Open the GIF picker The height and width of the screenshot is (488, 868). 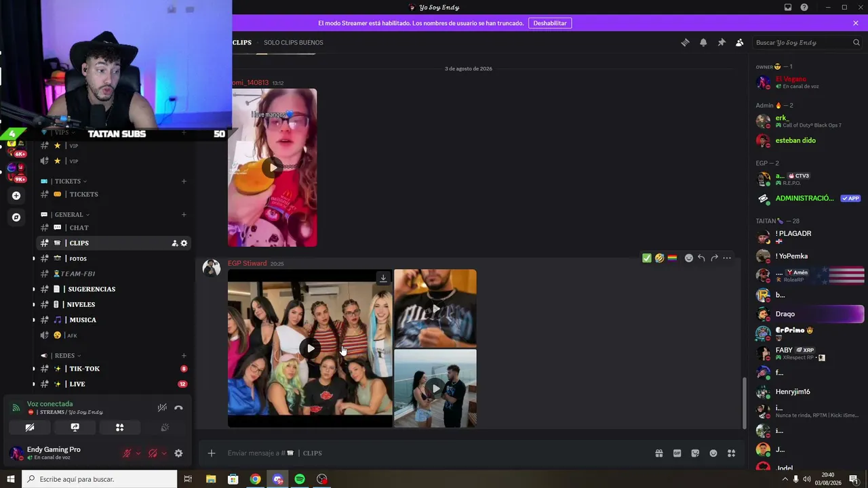pyautogui.click(x=677, y=453)
